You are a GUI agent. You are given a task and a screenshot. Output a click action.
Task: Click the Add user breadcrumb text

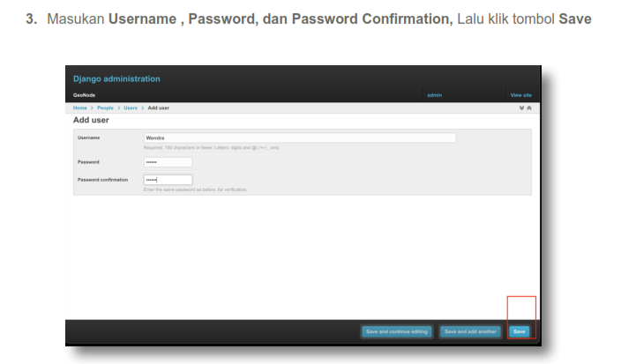159,108
